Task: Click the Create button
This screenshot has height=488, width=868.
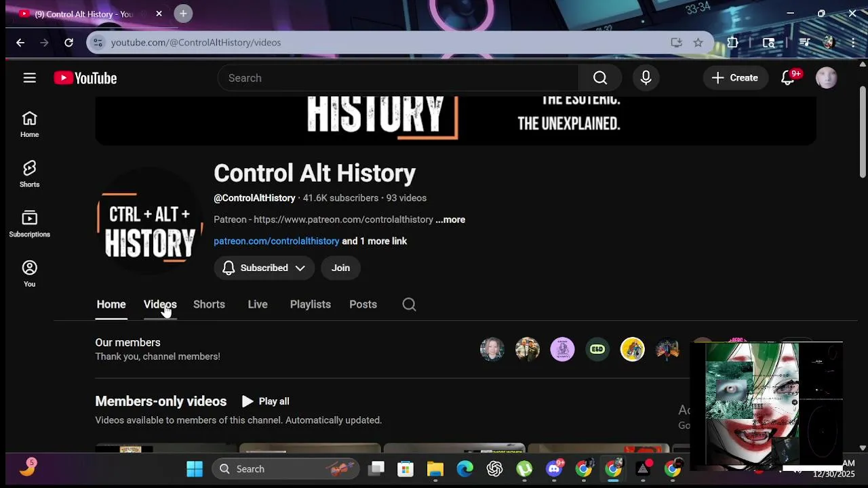Action: point(735,78)
